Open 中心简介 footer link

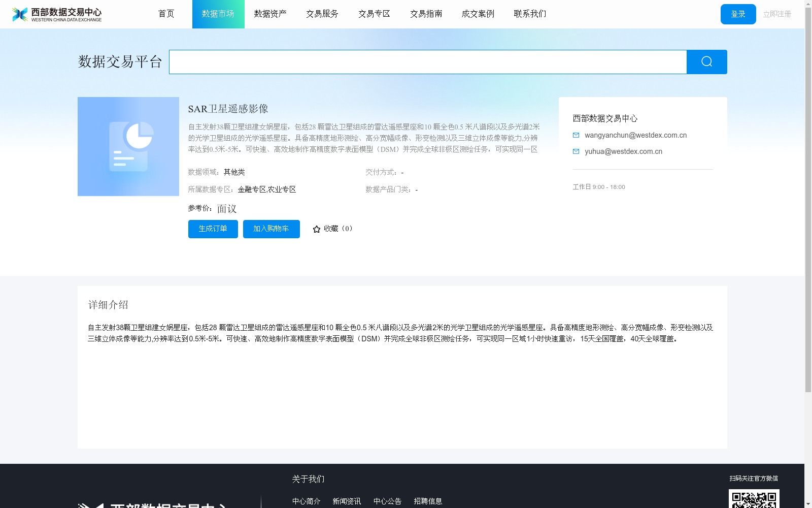click(x=307, y=501)
